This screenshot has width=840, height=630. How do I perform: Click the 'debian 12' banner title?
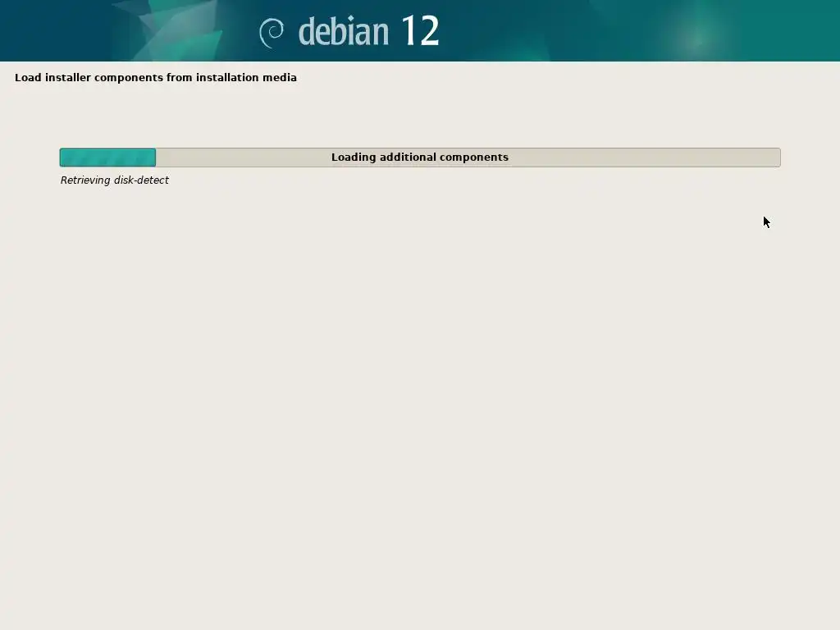368,31
